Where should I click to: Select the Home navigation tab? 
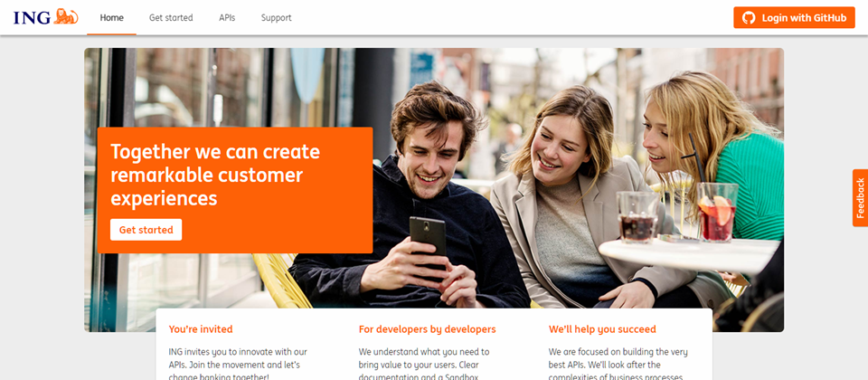112,18
